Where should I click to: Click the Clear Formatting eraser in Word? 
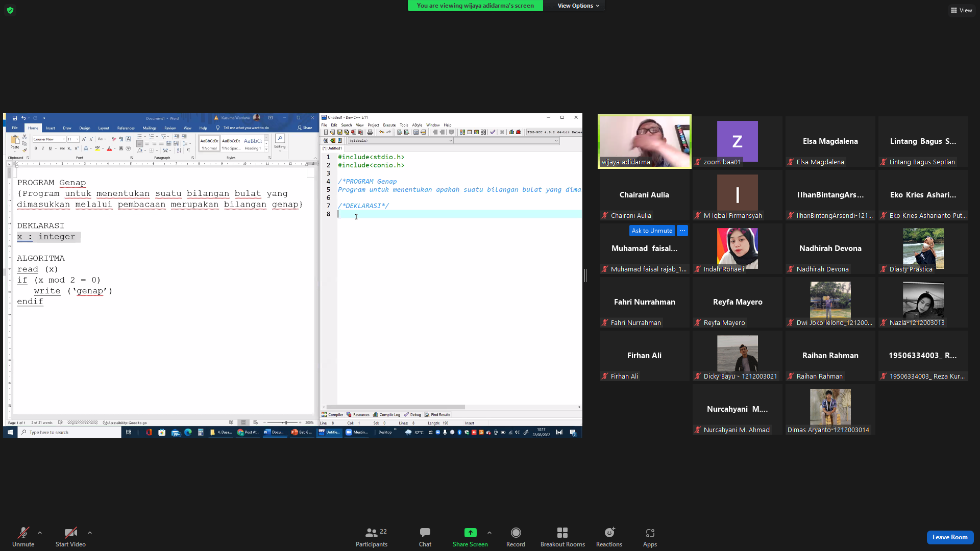(x=113, y=139)
